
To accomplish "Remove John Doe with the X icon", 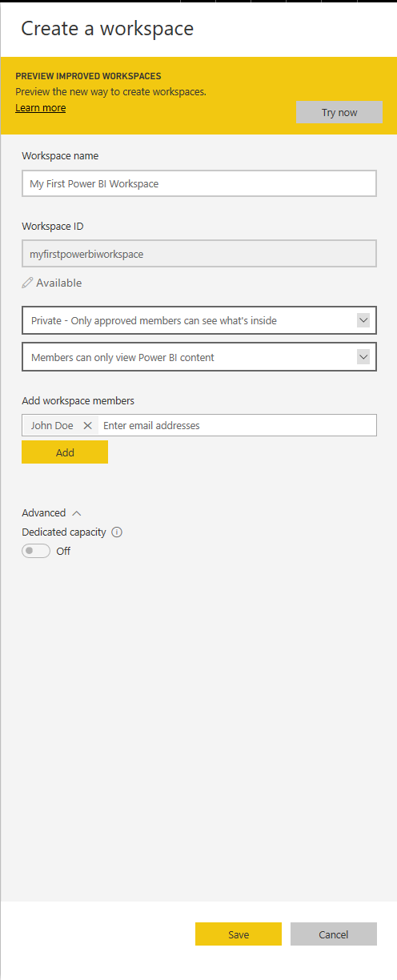I will (x=88, y=425).
